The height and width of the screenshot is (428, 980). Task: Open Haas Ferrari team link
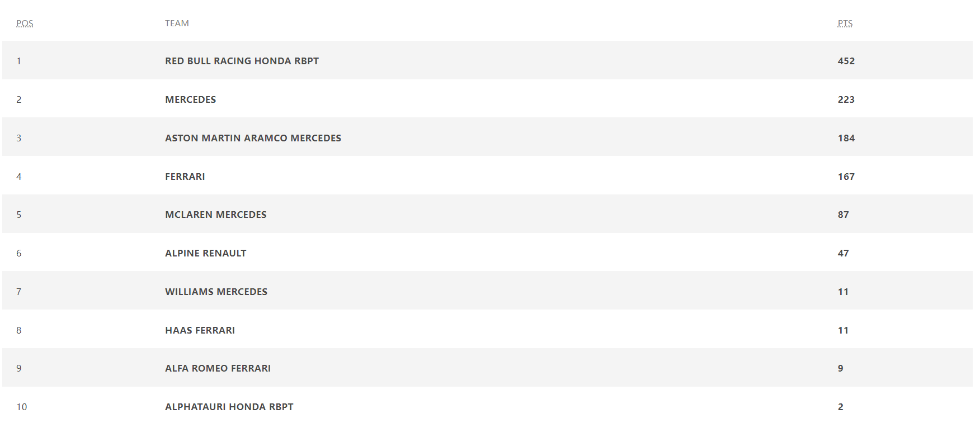[x=200, y=330]
